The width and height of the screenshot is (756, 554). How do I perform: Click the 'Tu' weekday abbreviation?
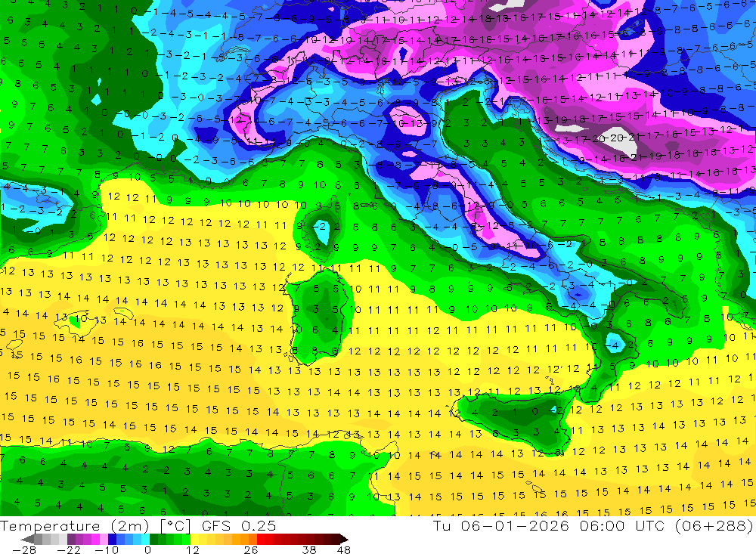pyautogui.click(x=442, y=526)
